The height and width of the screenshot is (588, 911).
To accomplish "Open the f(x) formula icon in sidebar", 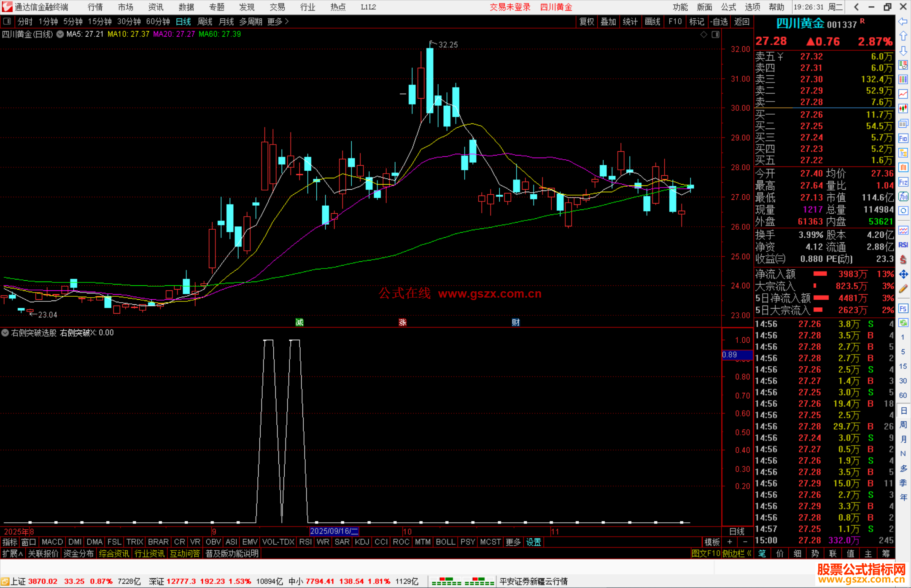I will click(x=903, y=196).
